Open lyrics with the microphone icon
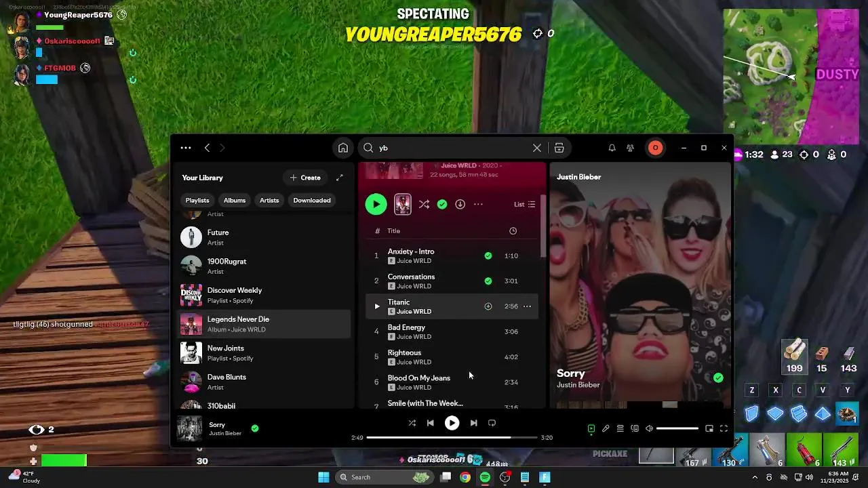The width and height of the screenshot is (868, 488). click(606, 428)
